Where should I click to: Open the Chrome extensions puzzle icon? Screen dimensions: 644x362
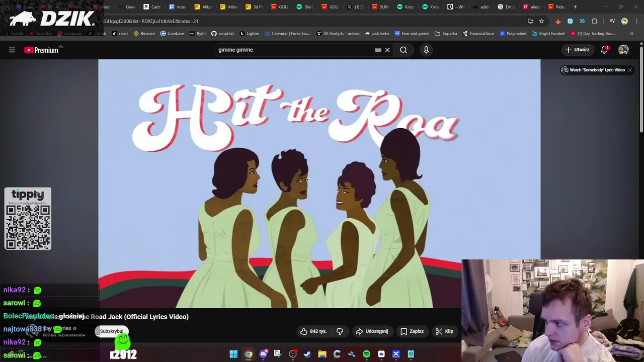click(x=595, y=21)
